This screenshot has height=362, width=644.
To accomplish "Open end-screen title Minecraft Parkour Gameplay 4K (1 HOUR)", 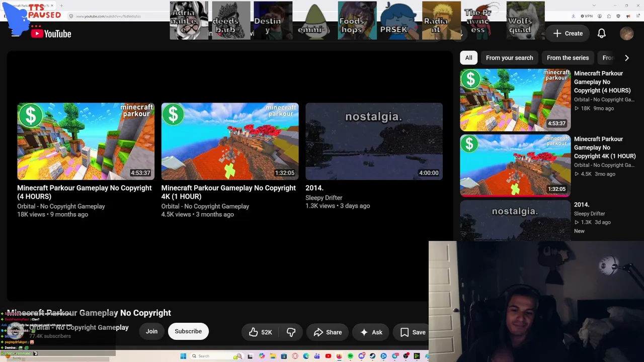I will 228,192.
